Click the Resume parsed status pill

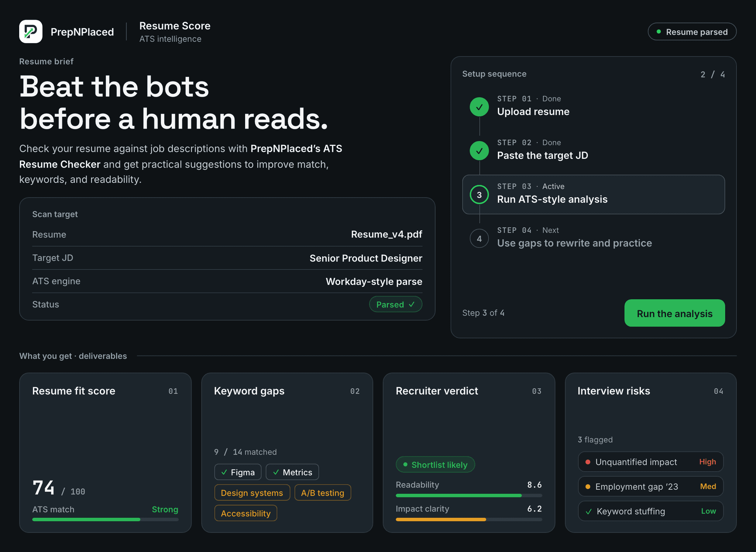point(692,32)
